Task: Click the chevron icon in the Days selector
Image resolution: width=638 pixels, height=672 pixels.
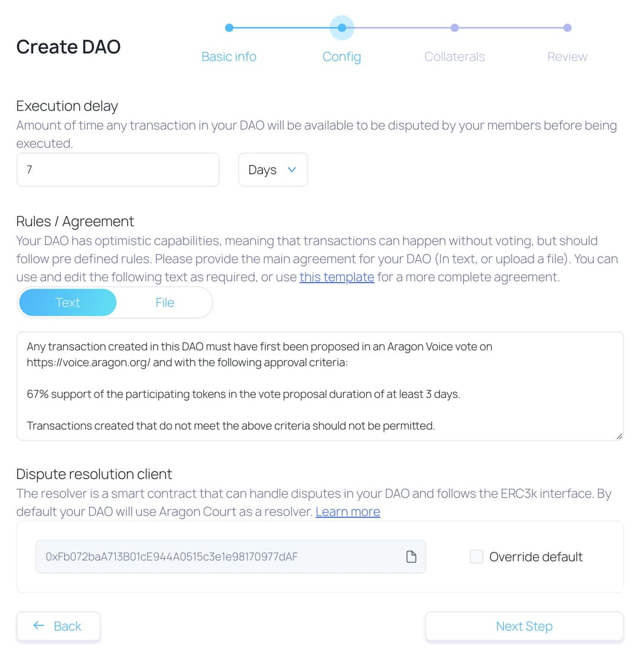Action: [291, 170]
